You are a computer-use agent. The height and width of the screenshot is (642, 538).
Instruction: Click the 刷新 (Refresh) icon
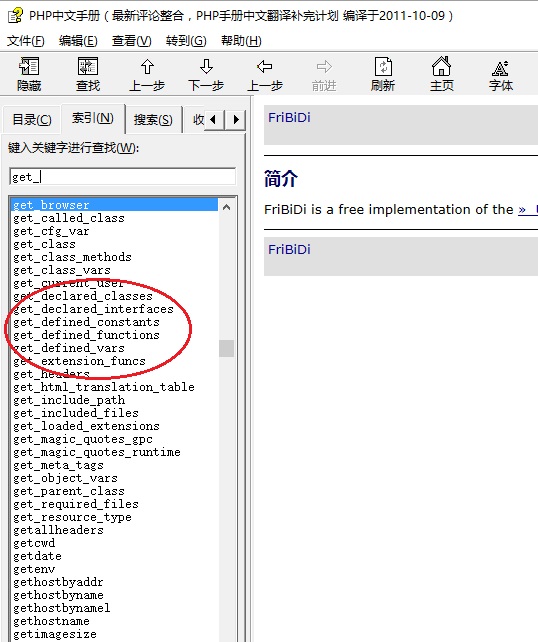click(383, 74)
